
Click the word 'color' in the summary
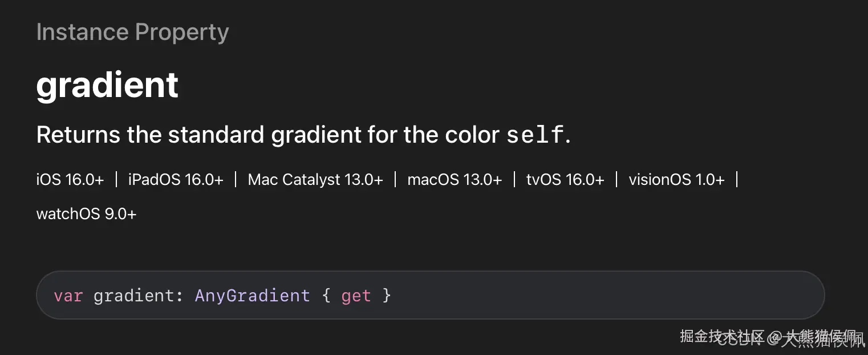point(472,135)
